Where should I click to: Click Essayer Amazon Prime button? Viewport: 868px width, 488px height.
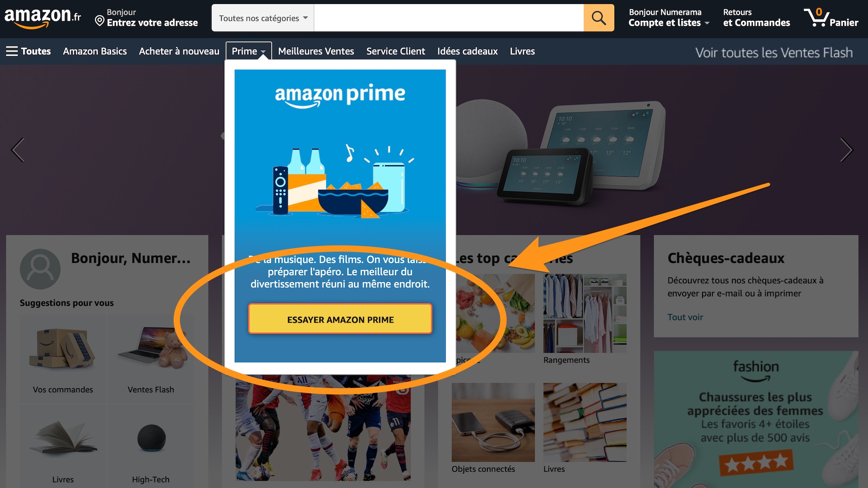click(340, 319)
